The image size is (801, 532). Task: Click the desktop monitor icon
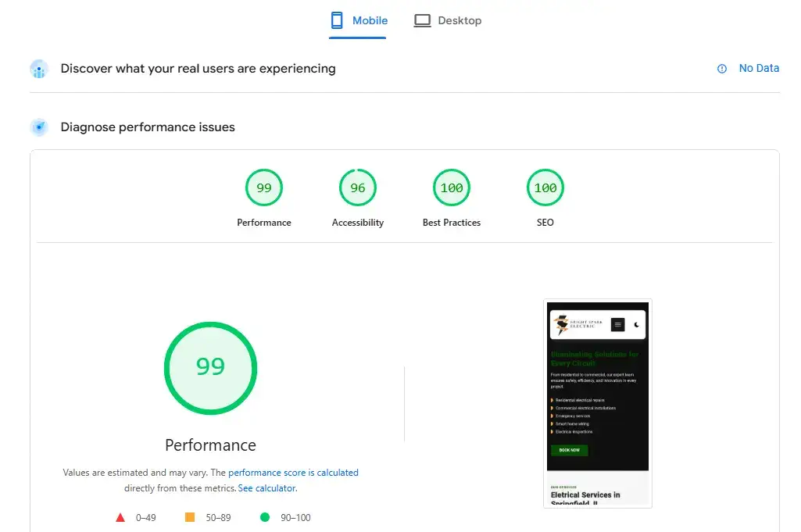423,20
